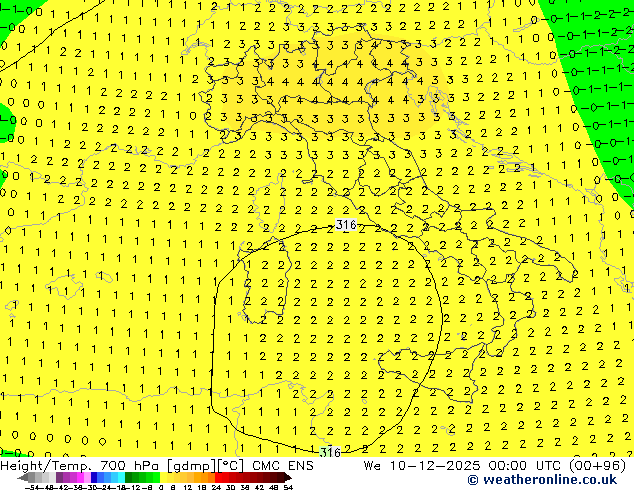
Task: Click the '54' legend value at scale end
Action: 288,487
